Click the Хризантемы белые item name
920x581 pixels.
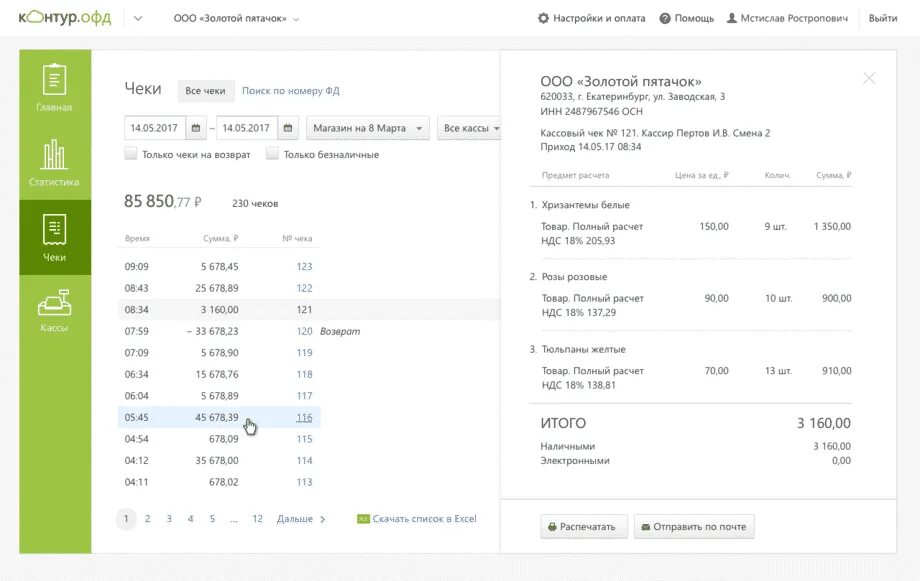586,205
